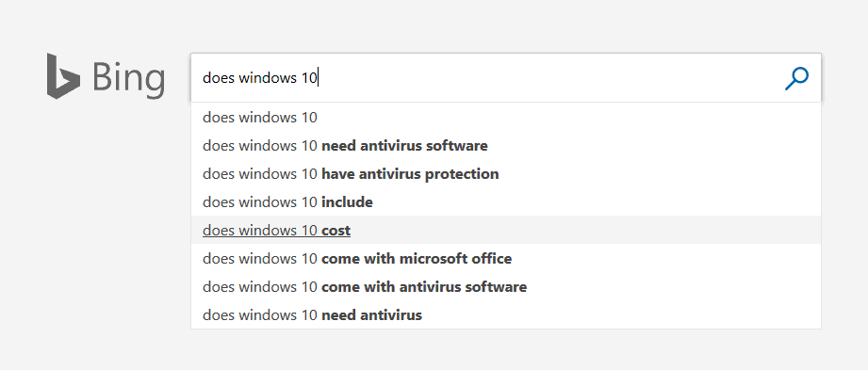The image size is (868, 370).
Task: Click bold text 'have antivirus protection'
Action: tap(410, 174)
